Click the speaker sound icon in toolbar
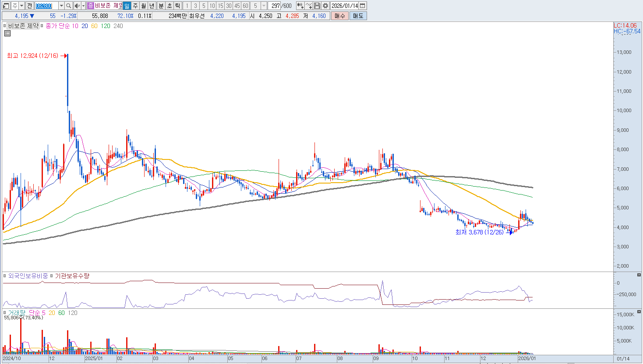Screen dimensions: 643x364 [77, 6]
